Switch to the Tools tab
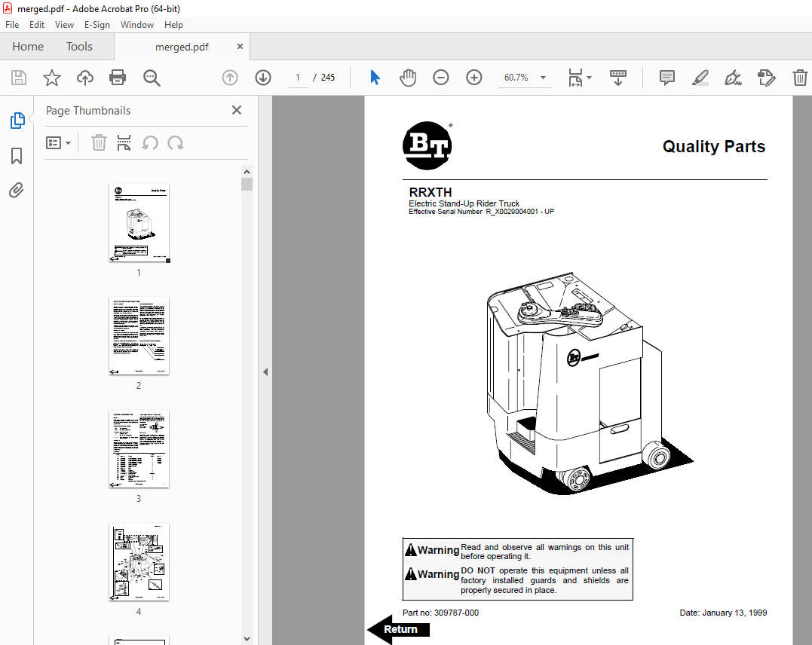This screenshot has width=812, height=645. point(79,47)
